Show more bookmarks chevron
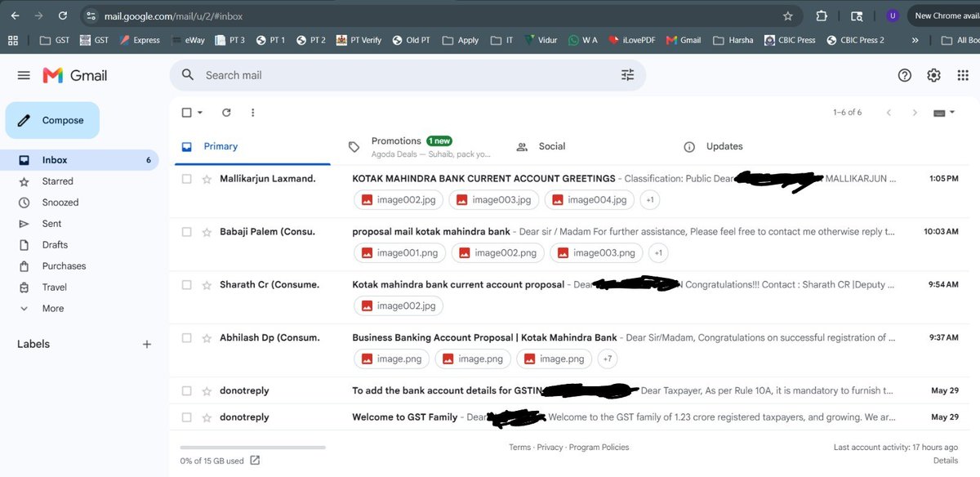Screen dimensions: 980x477 (914, 40)
